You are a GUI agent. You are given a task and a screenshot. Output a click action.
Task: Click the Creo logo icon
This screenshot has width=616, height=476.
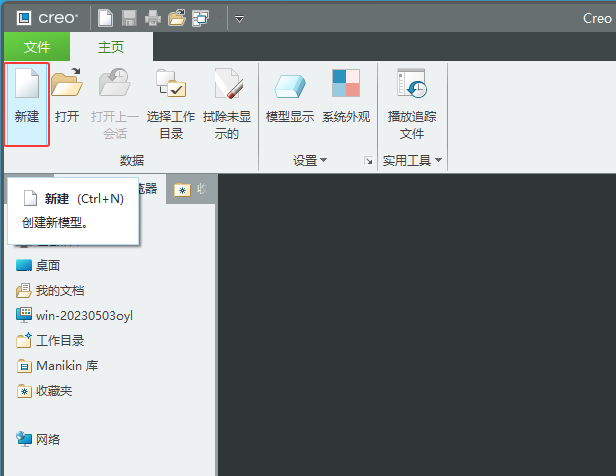pos(24,18)
